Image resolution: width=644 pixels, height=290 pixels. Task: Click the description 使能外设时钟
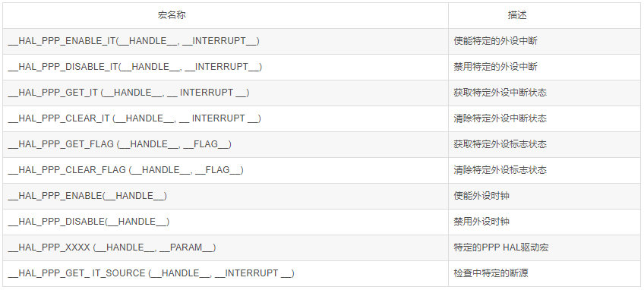pos(481,196)
